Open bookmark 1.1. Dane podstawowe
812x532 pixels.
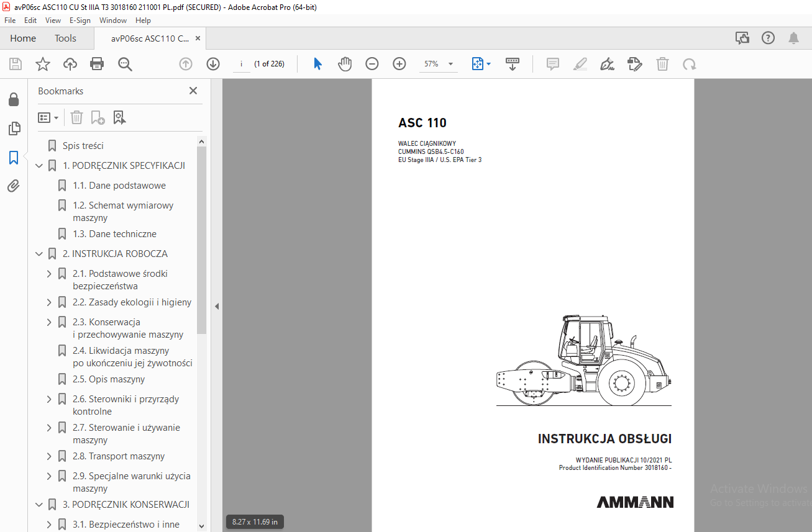coord(119,186)
